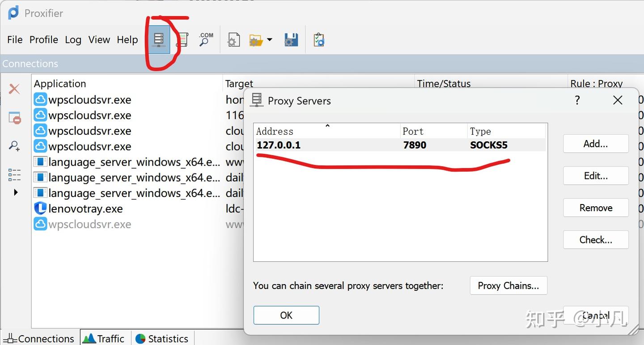Open the Log menu
The height and width of the screenshot is (345, 644).
tap(73, 40)
